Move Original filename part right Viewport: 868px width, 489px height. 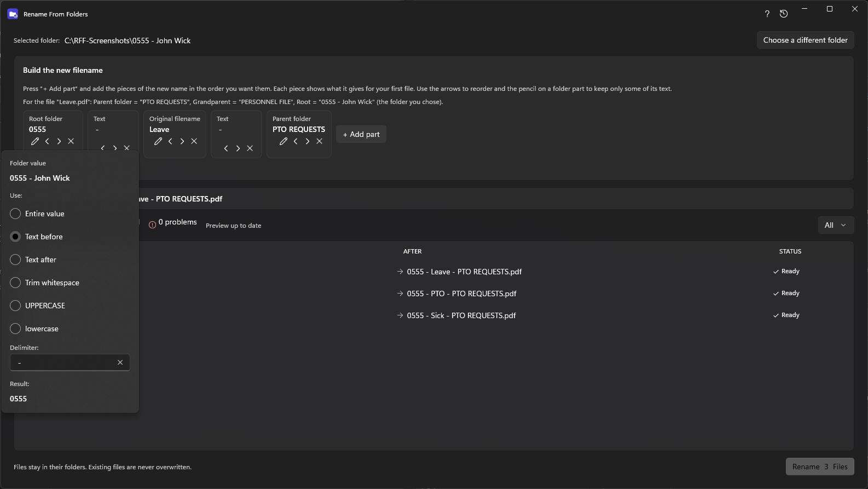click(182, 141)
